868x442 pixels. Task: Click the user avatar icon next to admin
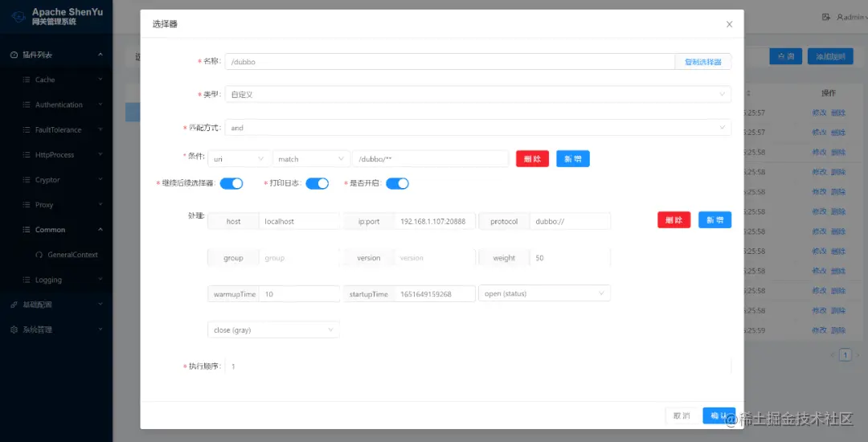click(840, 17)
